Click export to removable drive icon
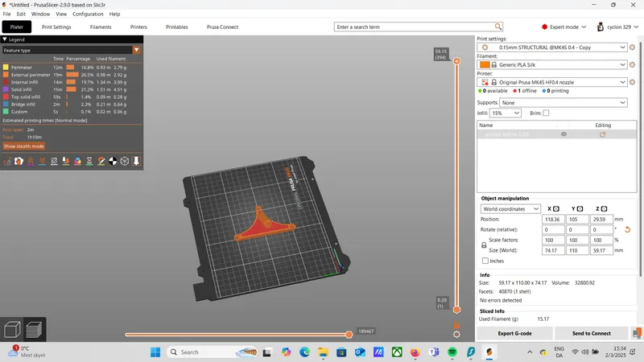The image size is (644, 362). click(637, 333)
